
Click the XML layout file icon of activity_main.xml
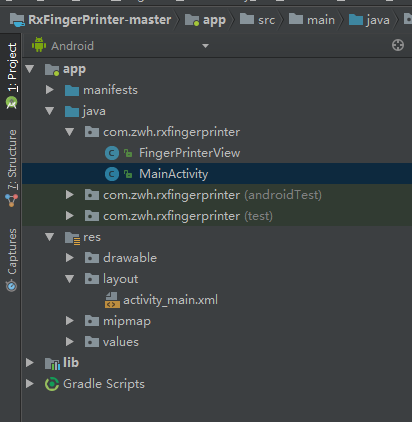[x=112, y=300]
